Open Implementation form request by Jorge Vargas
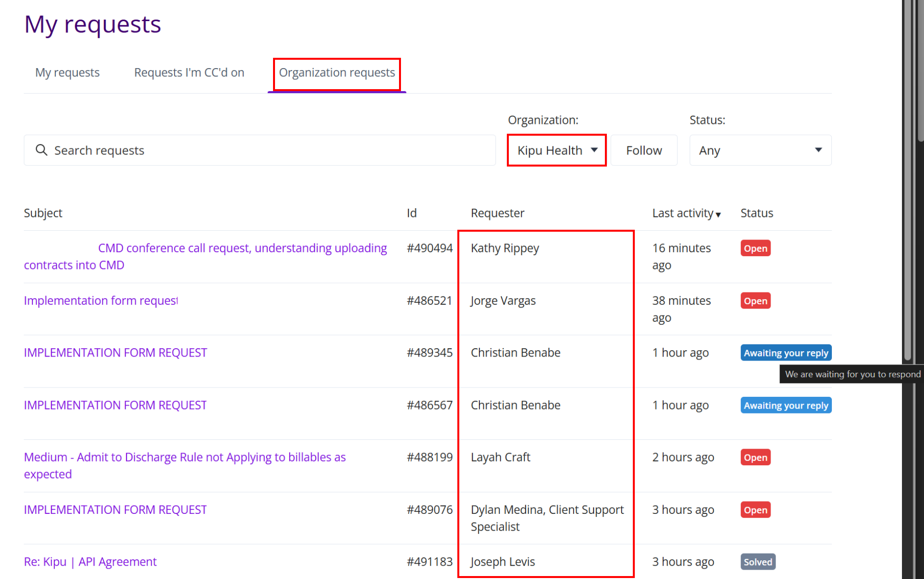 coord(100,301)
